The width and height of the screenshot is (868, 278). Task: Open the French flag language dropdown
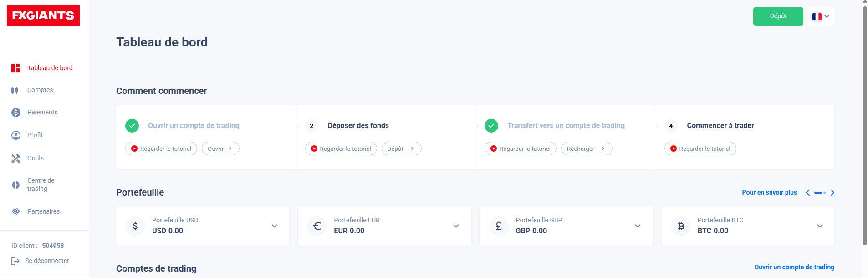[821, 16]
